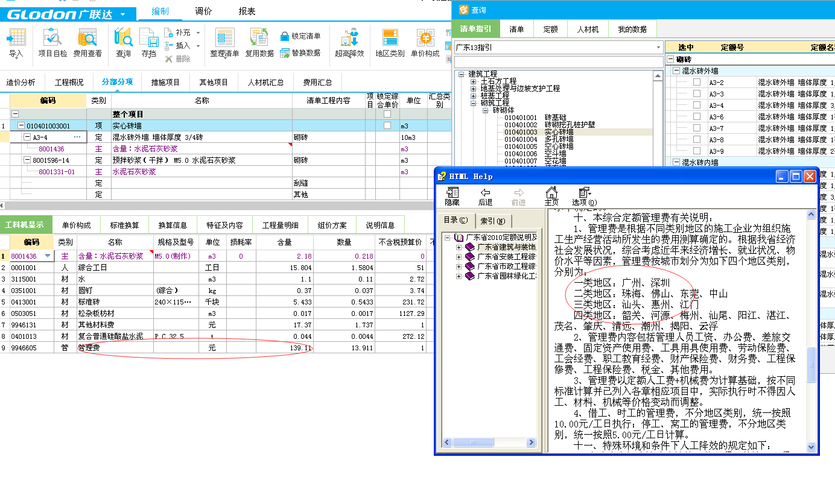Click the 广东省建筑与装饰 book icon in help tree
This screenshot has height=504, width=835.
tap(471, 247)
